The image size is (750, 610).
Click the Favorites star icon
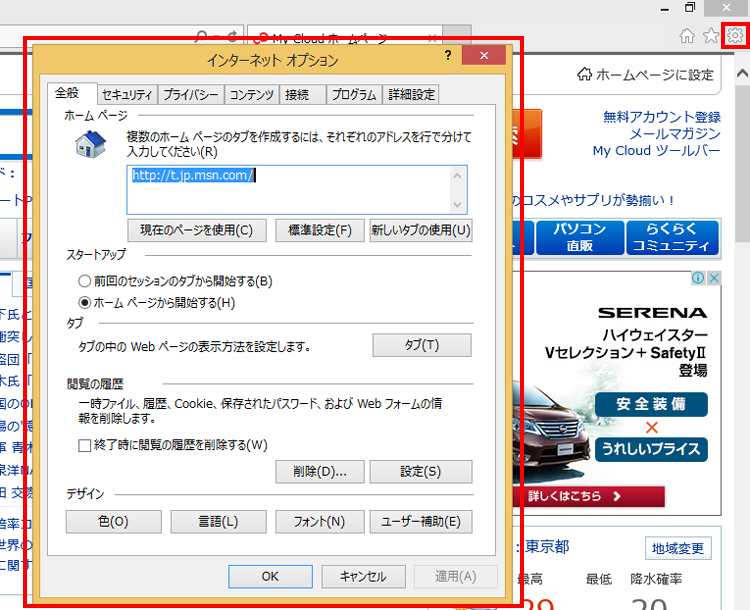click(x=711, y=36)
